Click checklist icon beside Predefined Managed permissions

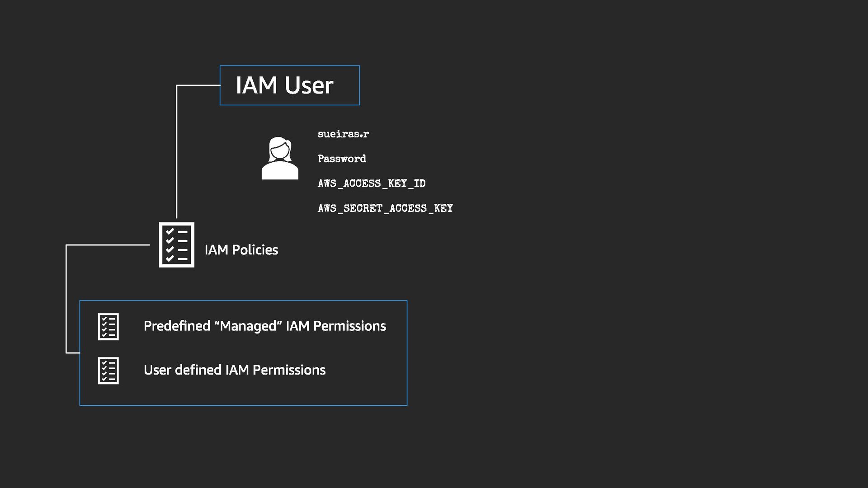coord(108,326)
